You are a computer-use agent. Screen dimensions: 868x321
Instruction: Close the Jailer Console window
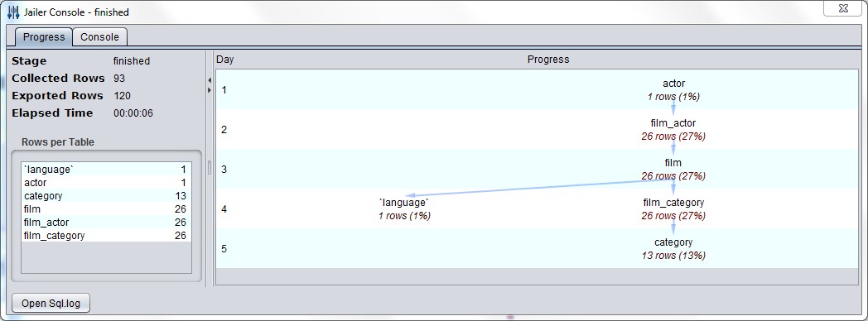coord(844,7)
